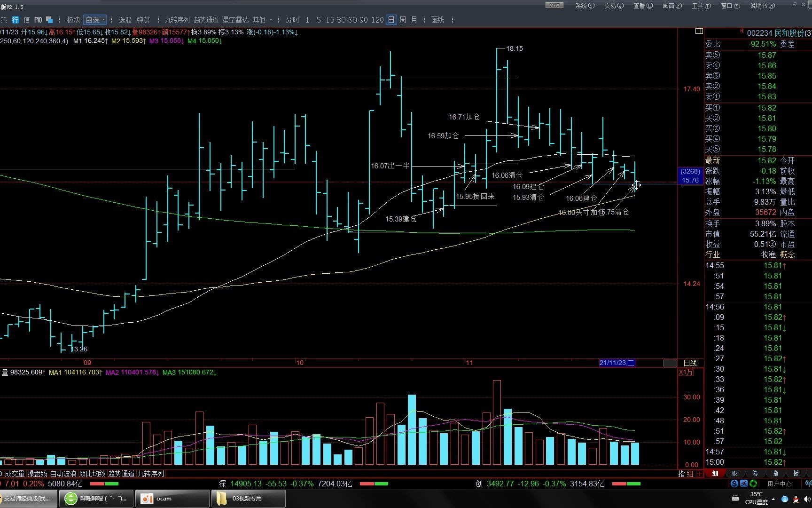
Task: Select 顾比均线 indicator tab
Action: (92, 474)
